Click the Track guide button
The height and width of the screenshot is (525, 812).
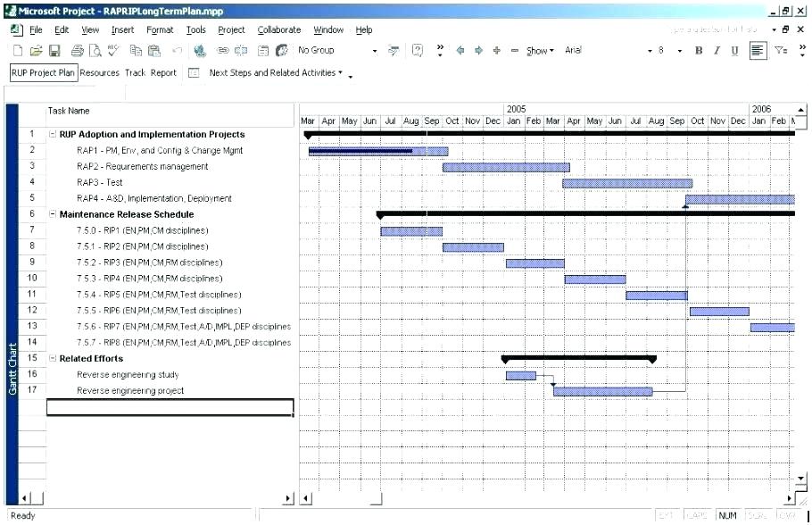click(135, 73)
